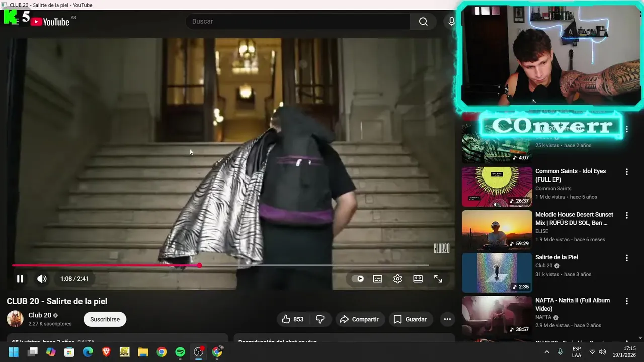Screen dimensions: 644x362
Task: Focus the Buscar search field
Action: tap(298, 21)
